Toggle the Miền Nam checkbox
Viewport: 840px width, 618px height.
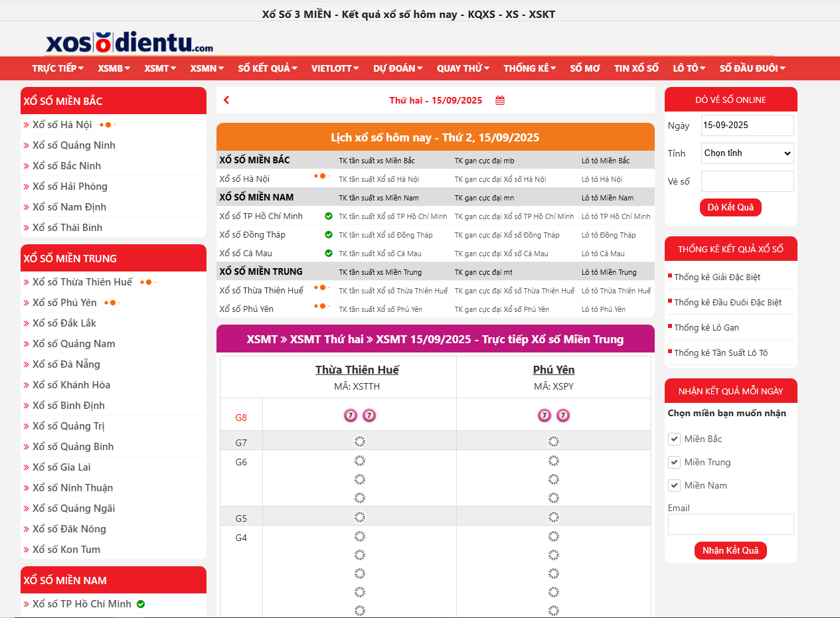(674, 485)
